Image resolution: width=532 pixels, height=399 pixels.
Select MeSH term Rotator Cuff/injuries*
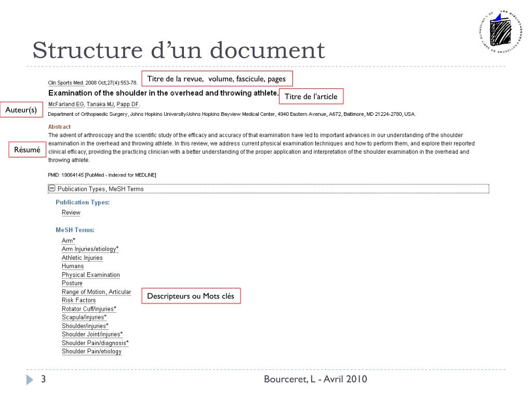89,309
